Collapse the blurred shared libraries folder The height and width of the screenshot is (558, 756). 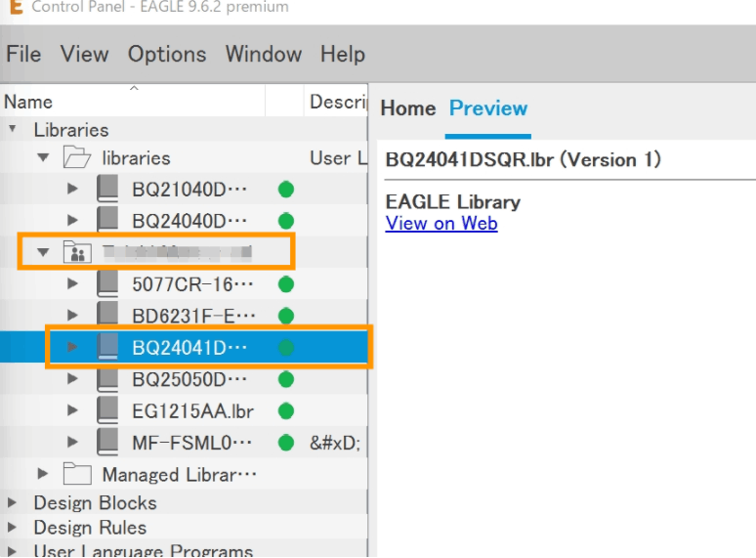click(x=43, y=252)
